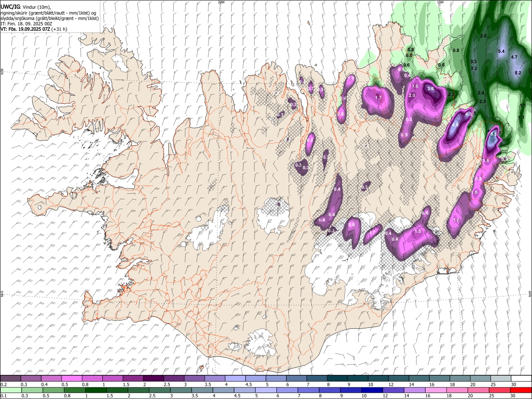532x399 pixels.
Task: Click the 'slydda/snjókoma' legend description line
Action: coord(49,18)
